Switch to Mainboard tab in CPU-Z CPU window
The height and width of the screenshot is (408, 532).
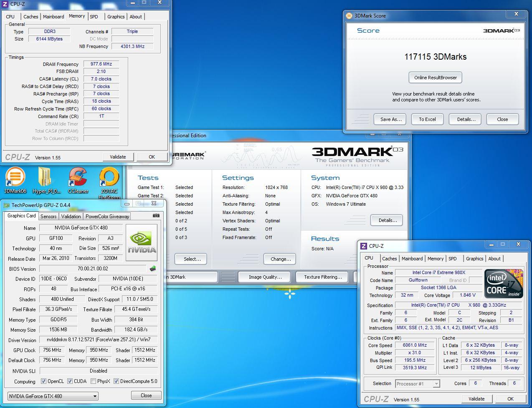[x=412, y=259]
